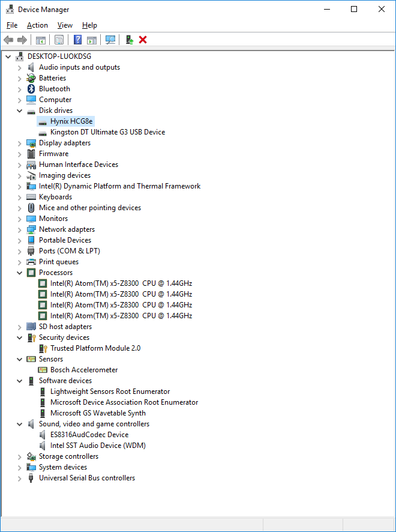Viewport: 396px width, 532px height.
Task: Click the red X Uninstall device icon
Action: [143, 40]
